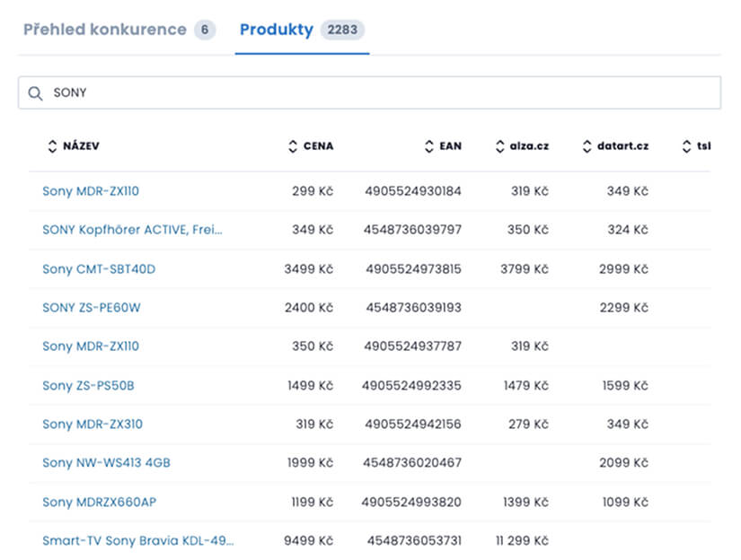Select EAN 4548736020467
741x560 pixels.
click(x=412, y=463)
